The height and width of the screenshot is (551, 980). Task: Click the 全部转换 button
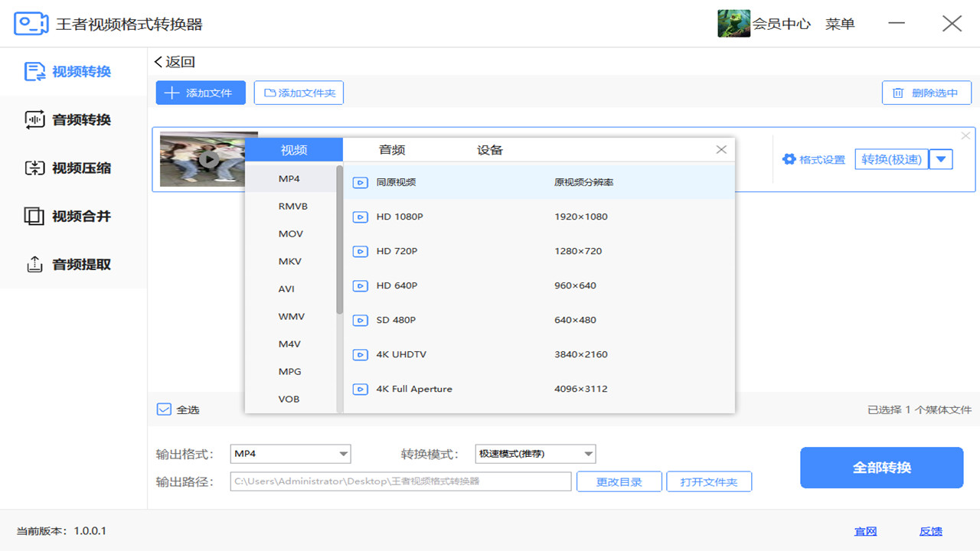coord(881,468)
